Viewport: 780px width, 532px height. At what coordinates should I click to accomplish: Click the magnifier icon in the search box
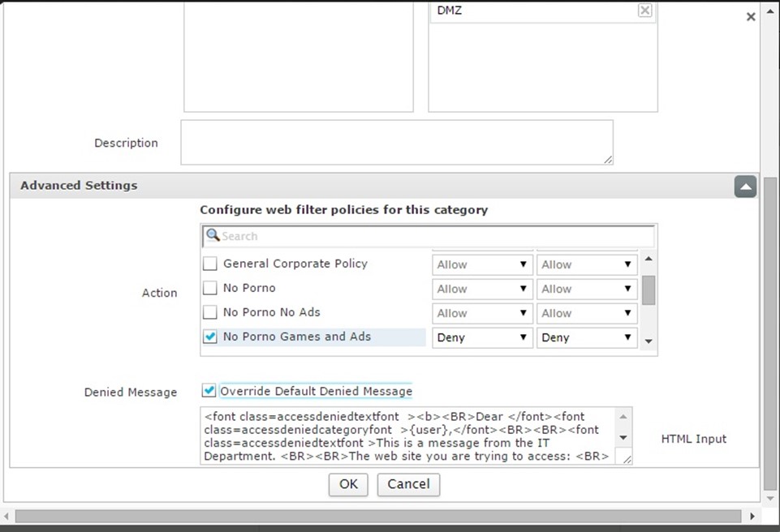pos(213,235)
